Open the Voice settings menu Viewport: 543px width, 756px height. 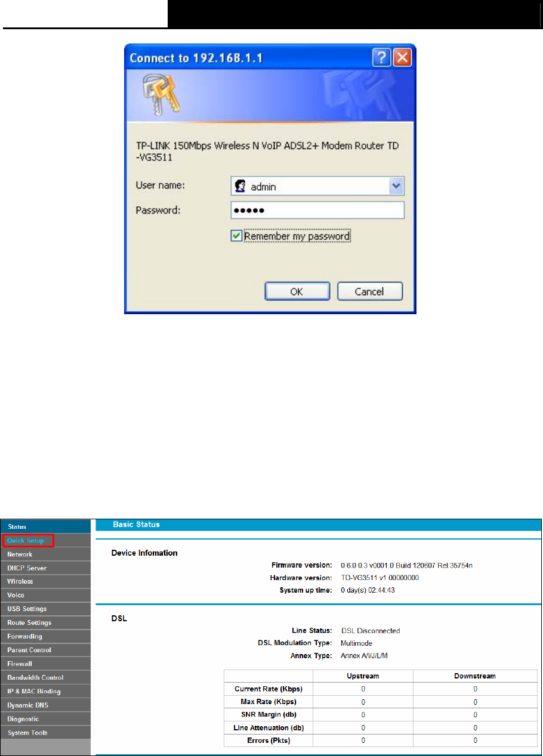pyautogui.click(x=45, y=595)
